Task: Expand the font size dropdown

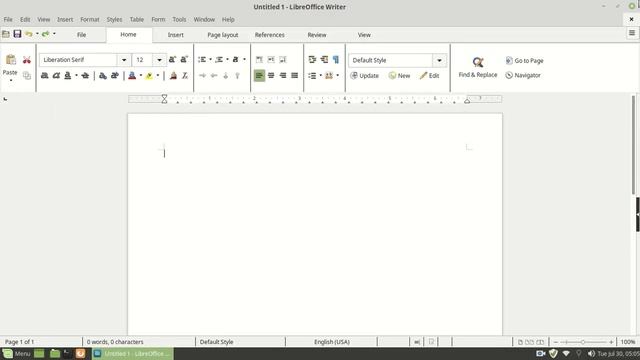Action: click(159, 60)
